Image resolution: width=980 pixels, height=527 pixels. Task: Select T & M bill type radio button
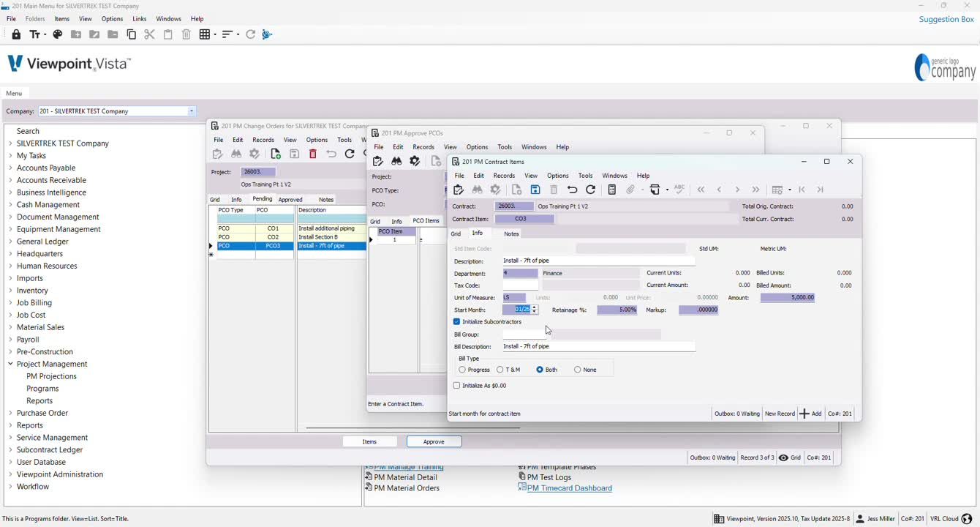tap(500, 370)
